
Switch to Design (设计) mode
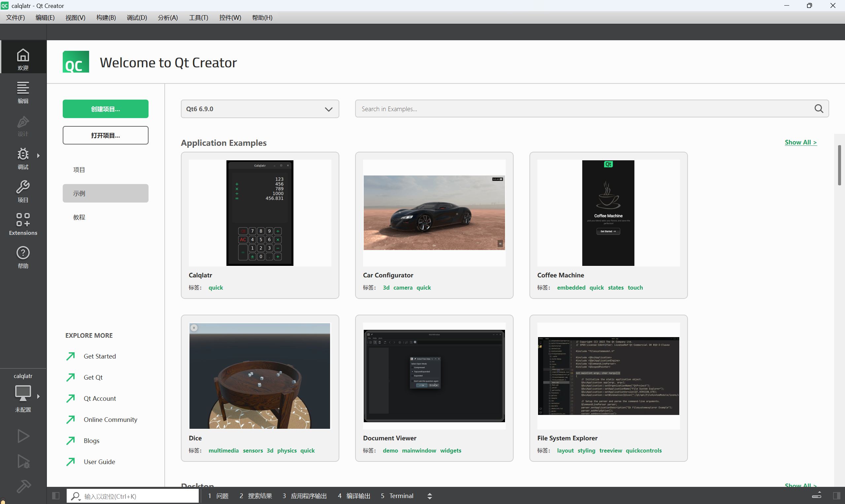click(23, 126)
